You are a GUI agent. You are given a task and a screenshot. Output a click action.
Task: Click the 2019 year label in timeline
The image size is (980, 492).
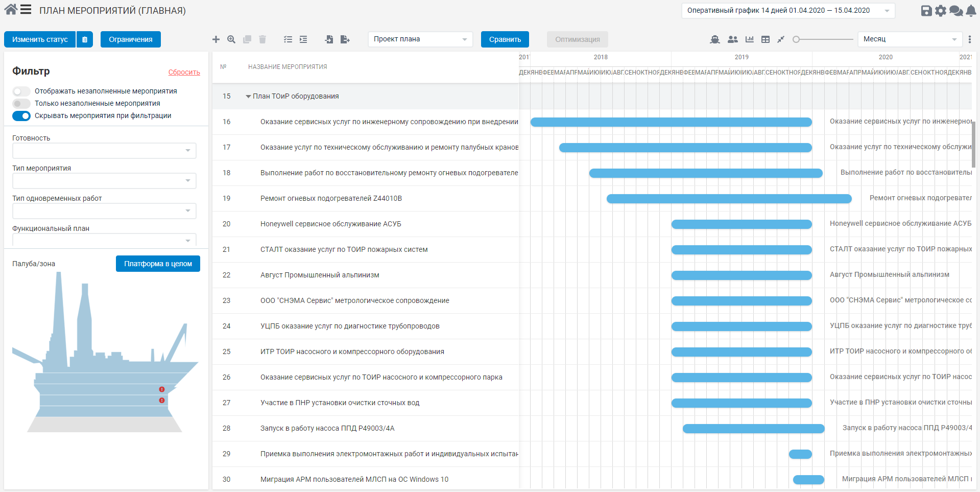pos(742,57)
